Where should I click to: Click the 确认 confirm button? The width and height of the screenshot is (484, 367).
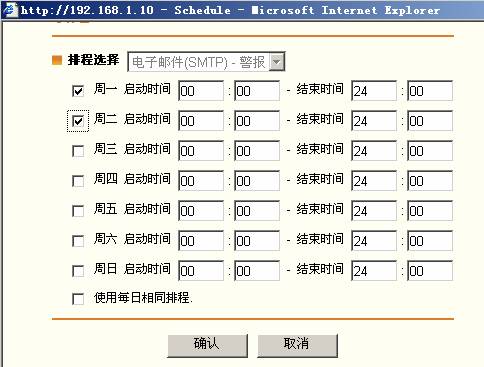(207, 346)
